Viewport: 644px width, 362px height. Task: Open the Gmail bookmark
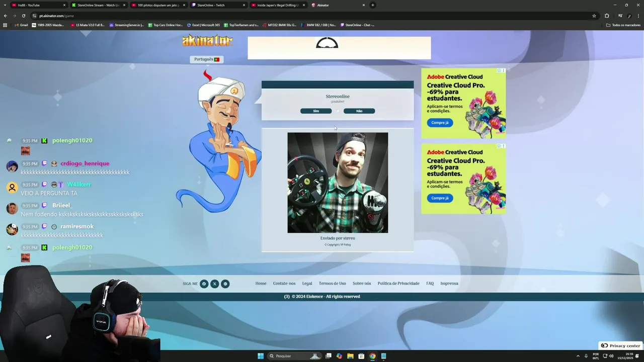click(x=21, y=25)
